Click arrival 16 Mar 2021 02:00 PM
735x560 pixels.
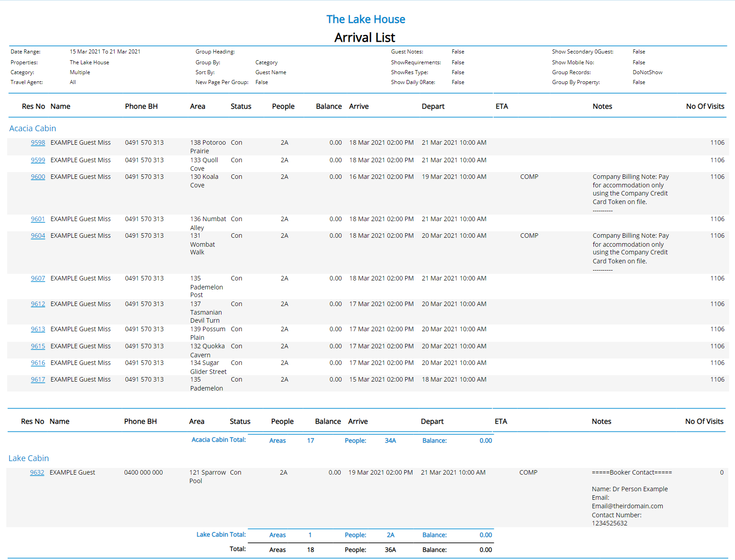click(x=381, y=177)
